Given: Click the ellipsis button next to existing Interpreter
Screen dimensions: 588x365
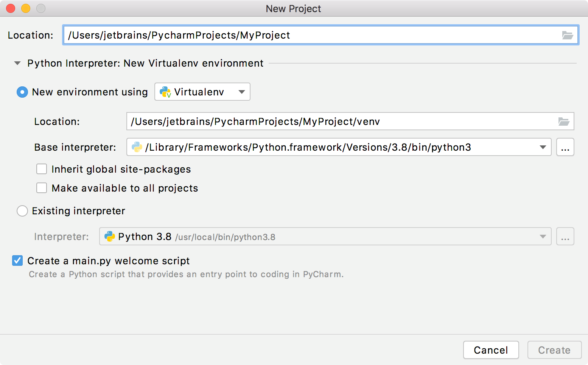Looking at the screenshot, I should [565, 237].
